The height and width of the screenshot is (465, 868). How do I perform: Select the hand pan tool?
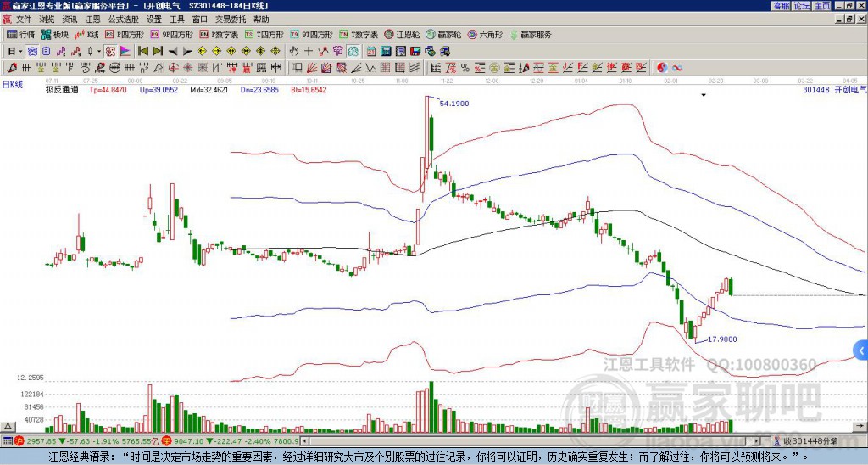(293, 52)
